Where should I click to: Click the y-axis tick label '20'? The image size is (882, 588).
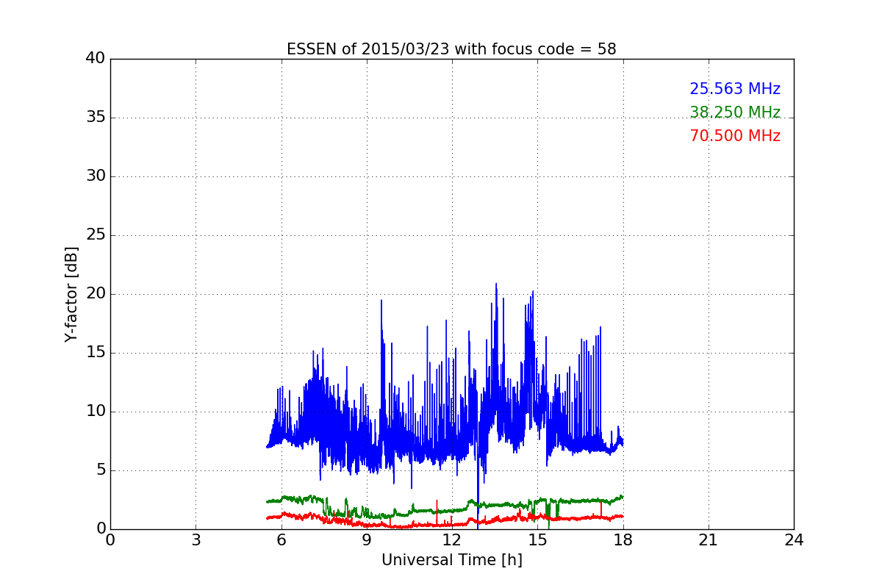96,294
